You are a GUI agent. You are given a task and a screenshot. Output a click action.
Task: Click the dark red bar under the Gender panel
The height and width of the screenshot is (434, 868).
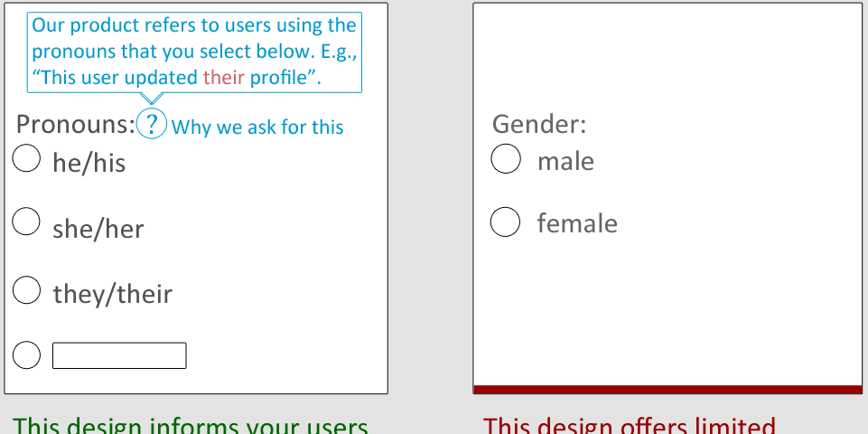point(668,389)
